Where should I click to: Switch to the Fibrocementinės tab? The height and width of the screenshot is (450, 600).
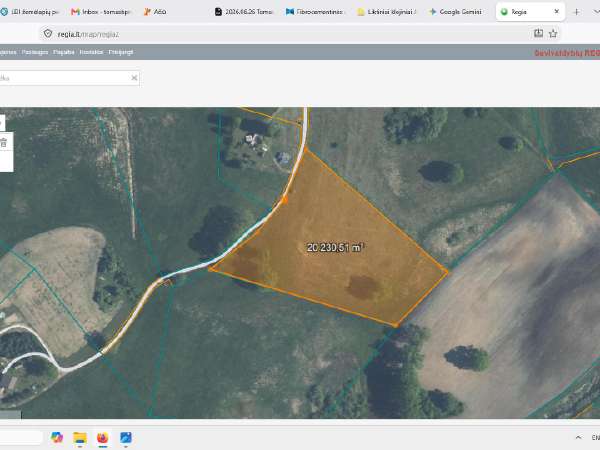tap(315, 12)
